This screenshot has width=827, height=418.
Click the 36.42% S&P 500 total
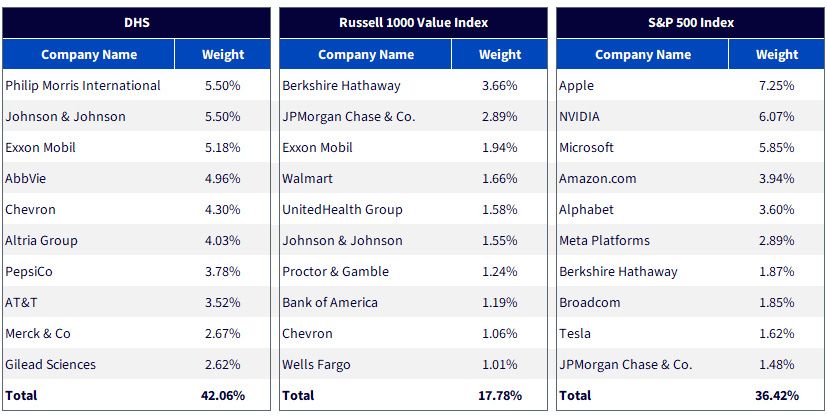pos(777,395)
